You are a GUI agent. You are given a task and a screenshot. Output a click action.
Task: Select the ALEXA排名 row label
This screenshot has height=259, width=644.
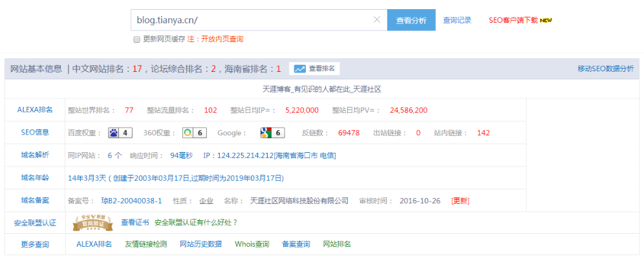(x=35, y=110)
